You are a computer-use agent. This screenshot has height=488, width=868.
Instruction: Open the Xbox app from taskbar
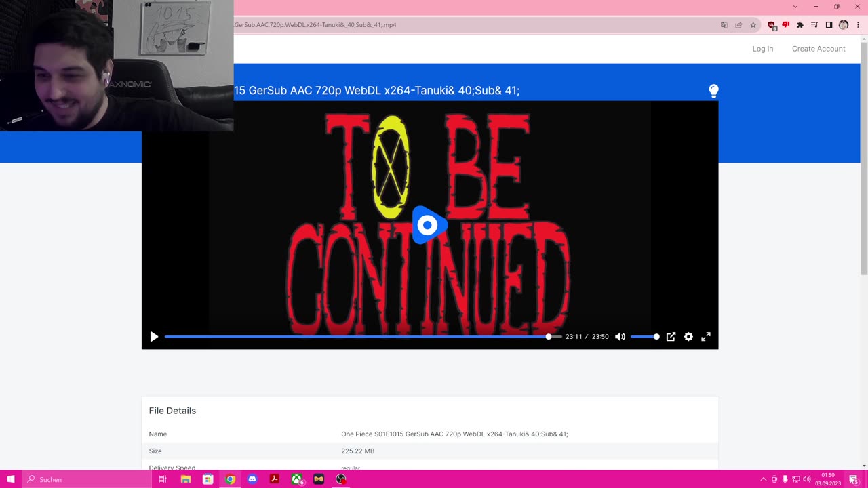(x=297, y=479)
